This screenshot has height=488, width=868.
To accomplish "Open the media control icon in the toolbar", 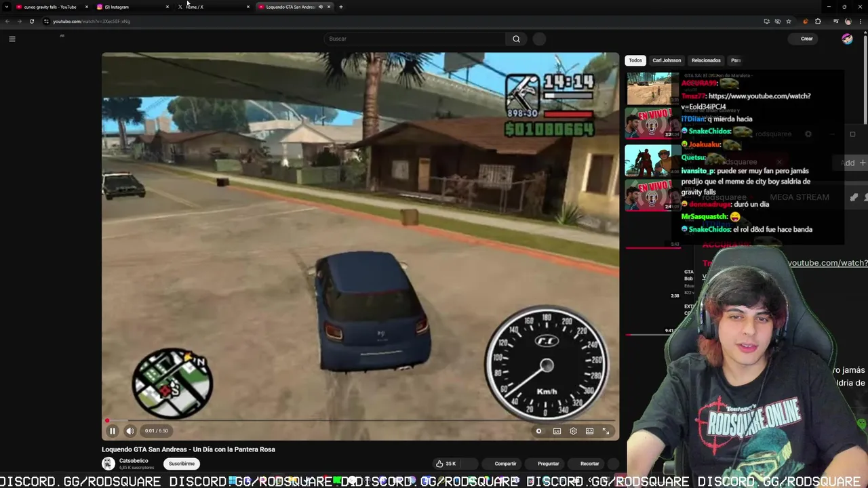I will click(835, 21).
